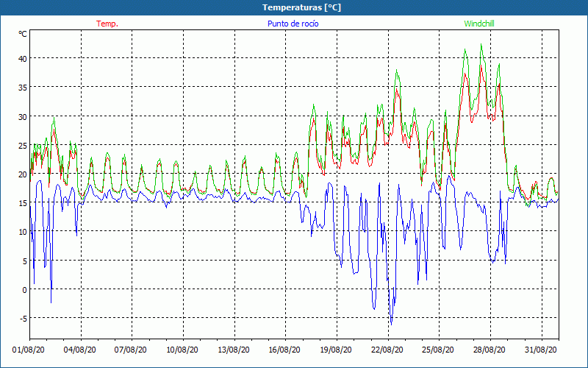Click the 13/08/20 date label
Viewport: 588px width, 368px height.
[234, 350]
